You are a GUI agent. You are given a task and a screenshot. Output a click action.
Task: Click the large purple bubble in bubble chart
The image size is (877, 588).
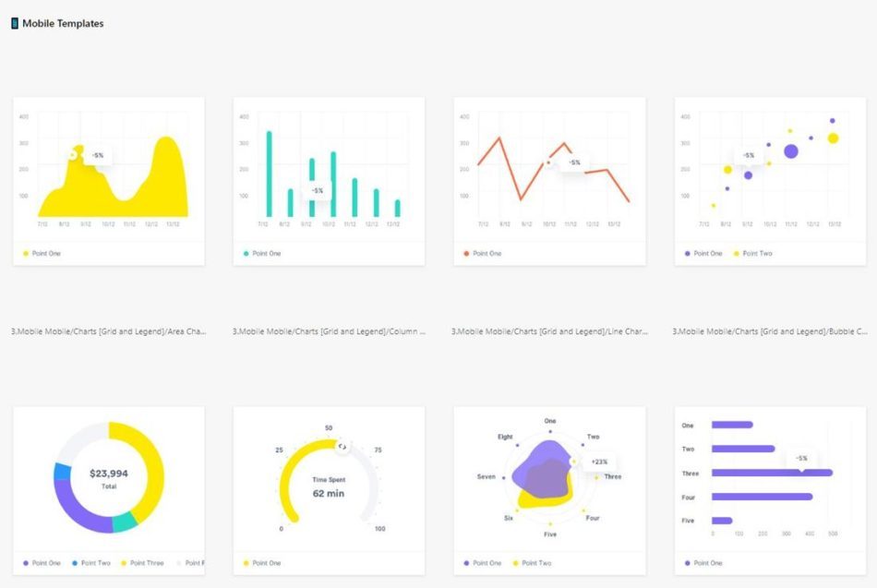(791, 151)
